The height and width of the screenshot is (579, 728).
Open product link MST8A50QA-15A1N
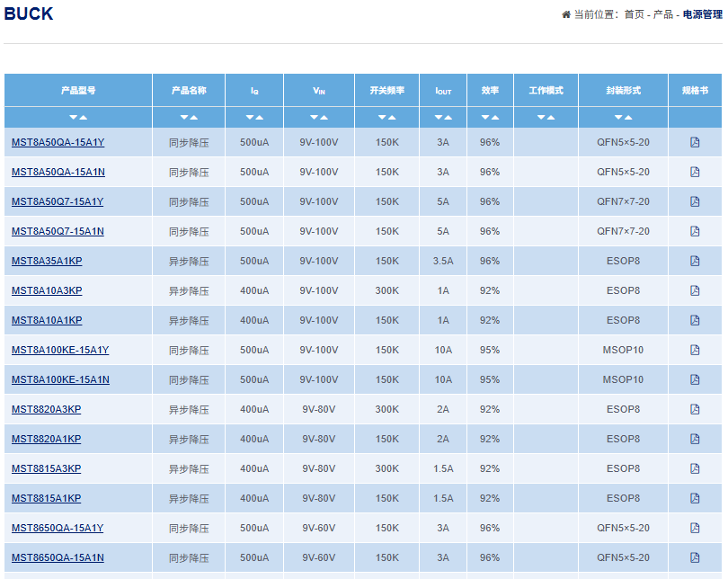[58, 172]
